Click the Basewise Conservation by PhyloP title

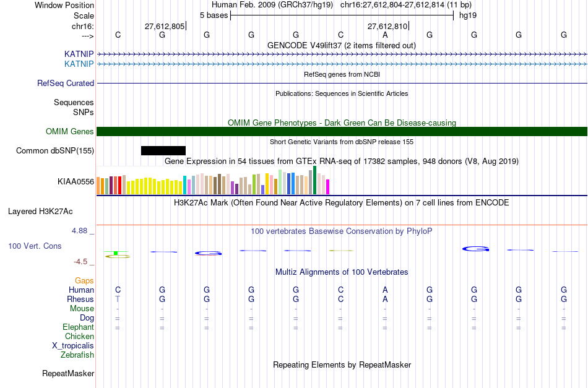(x=342, y=231)
